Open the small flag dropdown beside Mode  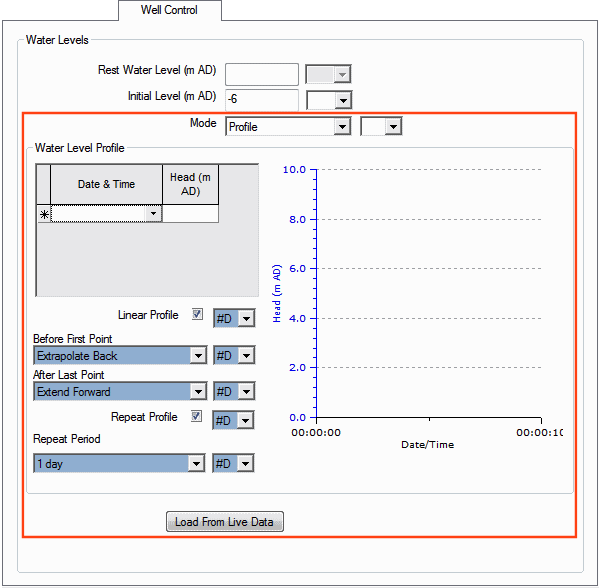(x=381, y=126)
